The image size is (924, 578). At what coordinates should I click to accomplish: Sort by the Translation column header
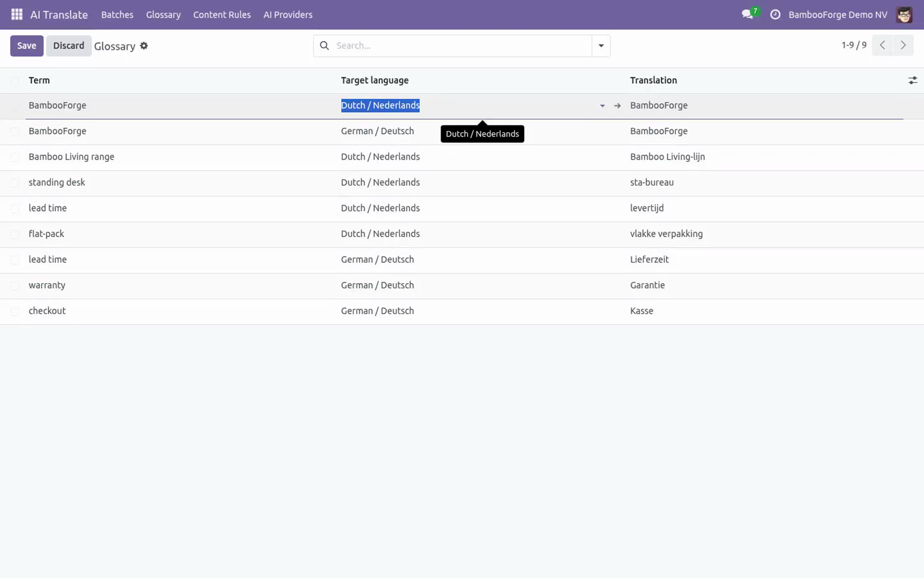(x=653, y=80)
